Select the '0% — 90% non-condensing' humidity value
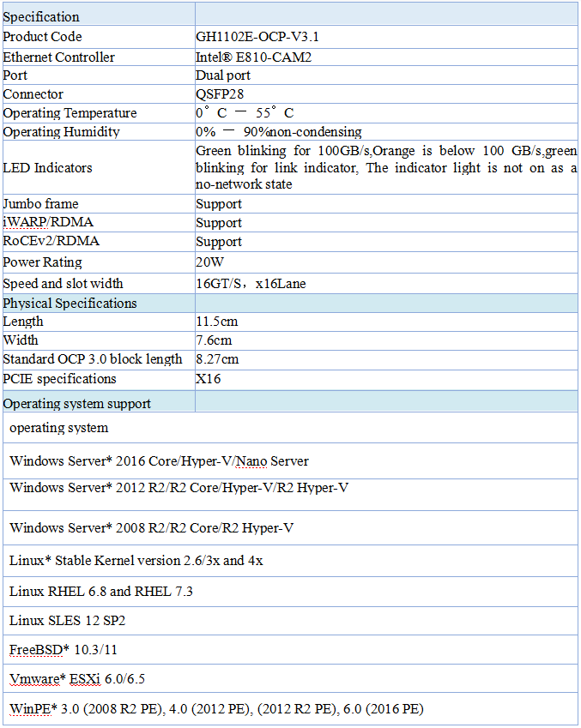This screenshot has width=581, height=728. coord(279,132)
